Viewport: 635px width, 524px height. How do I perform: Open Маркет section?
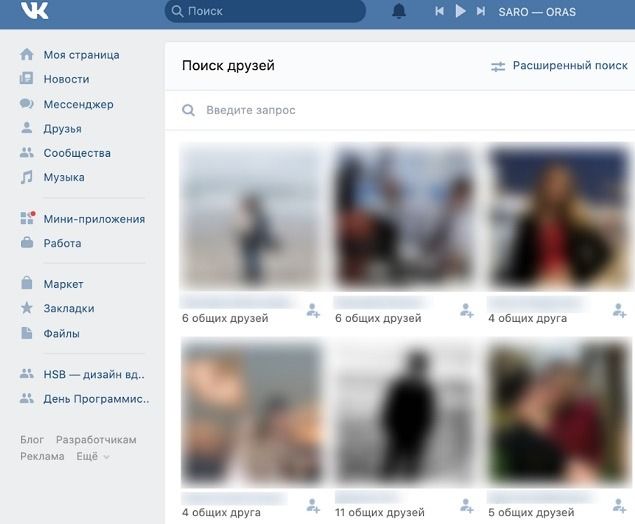64,284
